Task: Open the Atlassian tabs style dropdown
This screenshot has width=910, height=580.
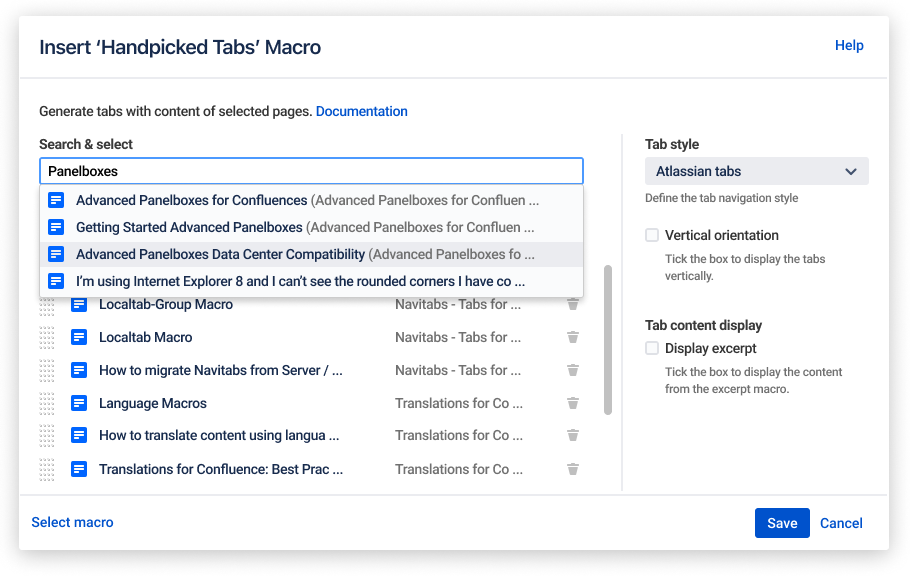Action: [756, 171]
